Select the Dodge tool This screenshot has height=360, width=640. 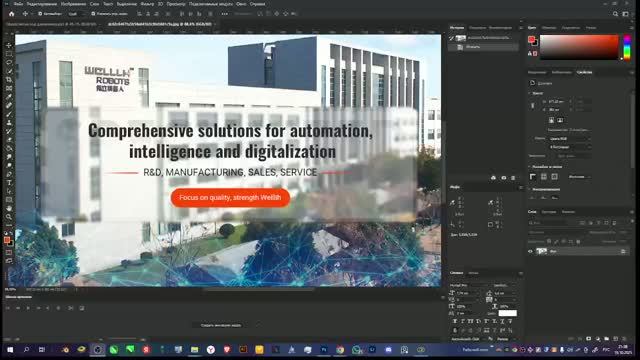coord(9,165)
